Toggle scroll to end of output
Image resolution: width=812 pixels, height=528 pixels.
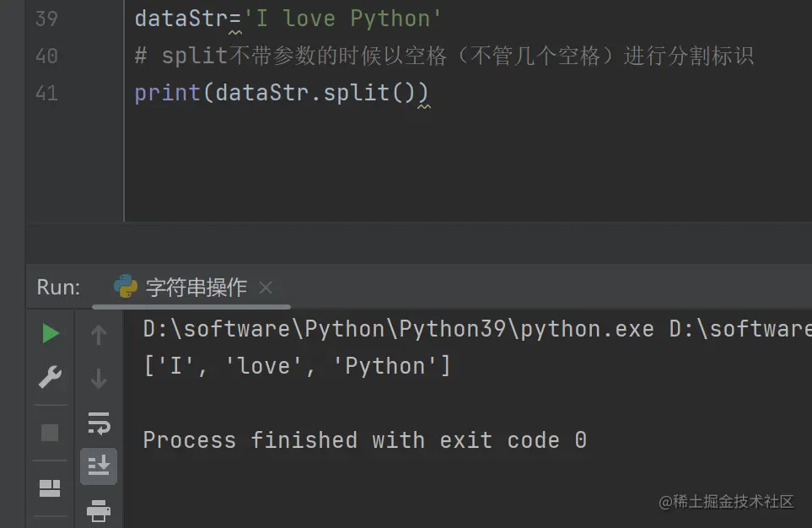point(99,466)
